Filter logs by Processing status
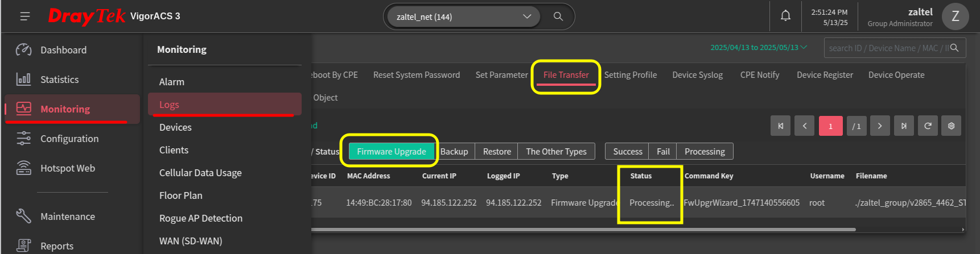Image resolution: width=980 pixels, height=254 pixels. coord(705,151)
